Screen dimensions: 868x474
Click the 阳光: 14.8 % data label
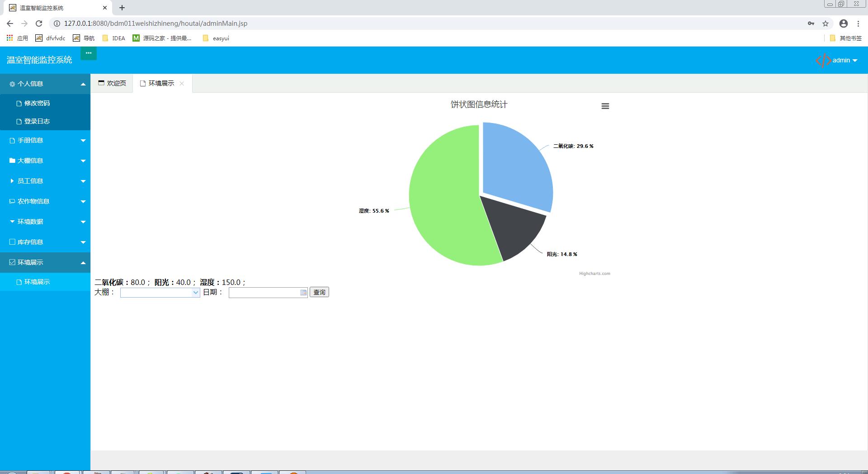point(562,254)
